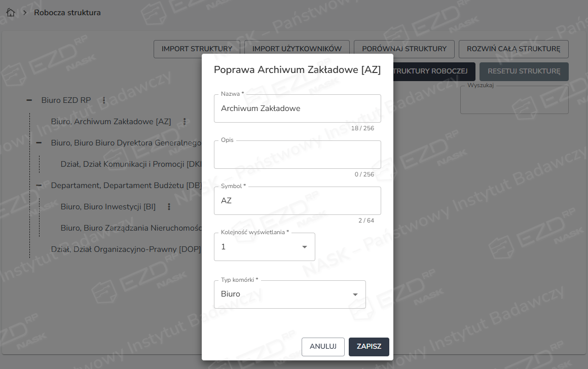The image size is (588, 369).
Task: Collapse Biuro Dyrektora Generalnego branch
Action: tap(39, 143)
